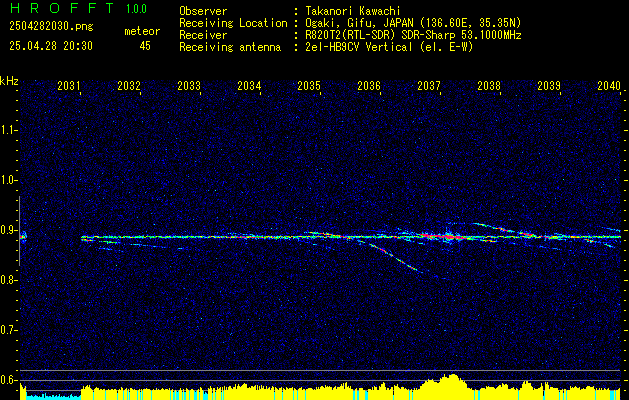Click the bright red echo burst near 2037

(x=446, y=237)
